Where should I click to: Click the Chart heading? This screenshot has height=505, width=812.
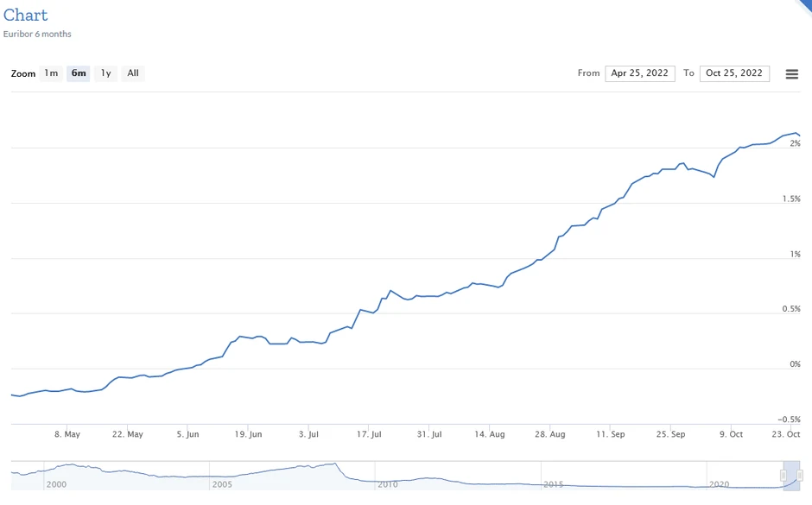click(26, 16)
